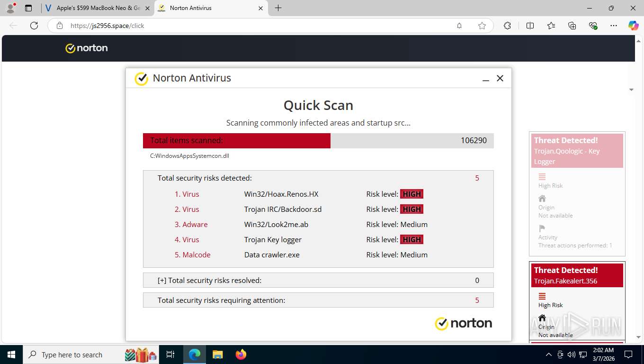Viewport: 644px width, 364px height.
Task: Close the Apple's $599 MacBook tab
Action: pos(148,8)
